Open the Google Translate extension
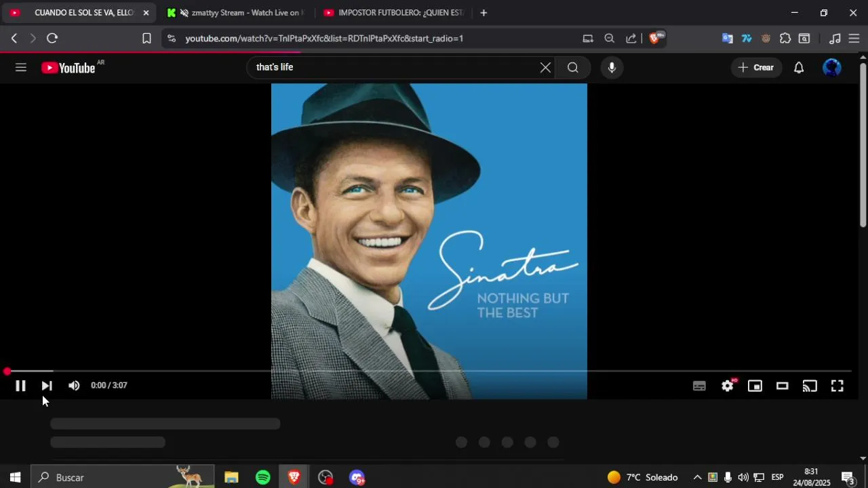 pos(727,39)
